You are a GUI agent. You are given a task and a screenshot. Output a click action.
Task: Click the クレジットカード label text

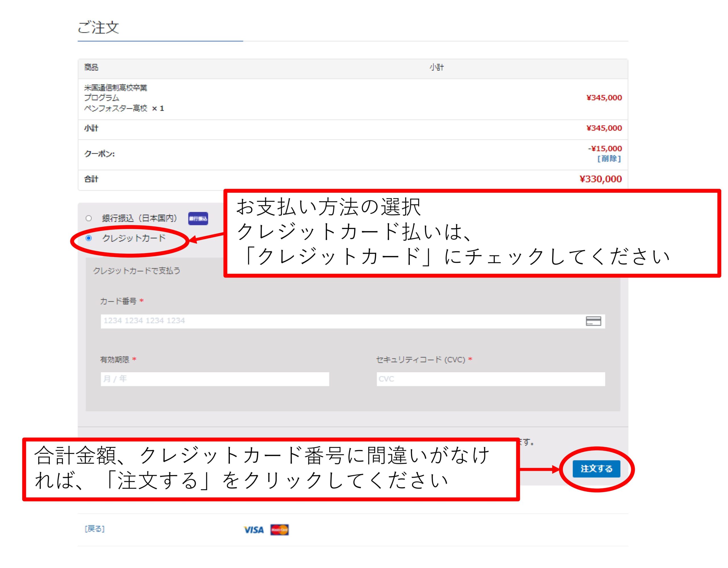[134, 238]
